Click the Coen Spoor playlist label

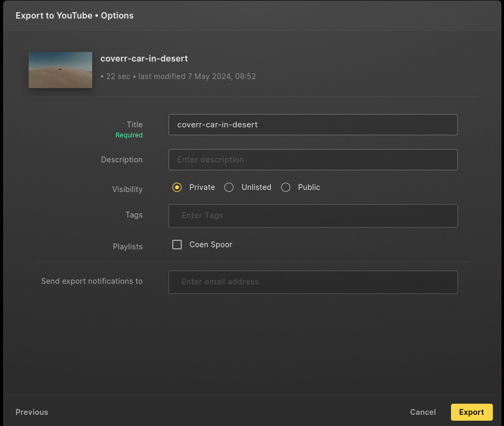tap(211, 245)
